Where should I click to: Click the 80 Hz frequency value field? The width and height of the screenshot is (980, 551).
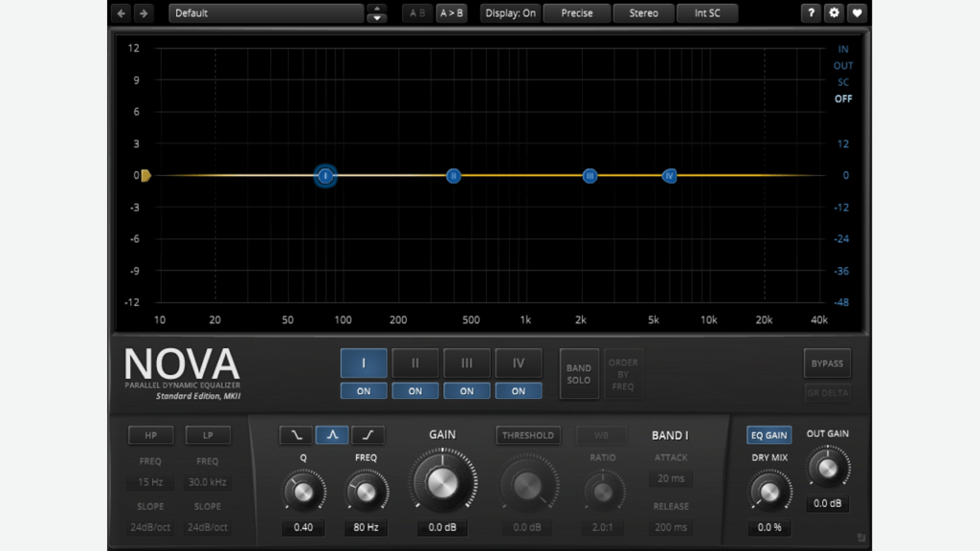[367, 527]
